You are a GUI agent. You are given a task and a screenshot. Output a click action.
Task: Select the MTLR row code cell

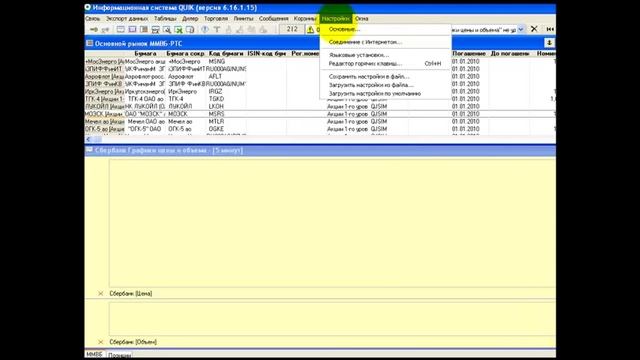pos(216,121)
